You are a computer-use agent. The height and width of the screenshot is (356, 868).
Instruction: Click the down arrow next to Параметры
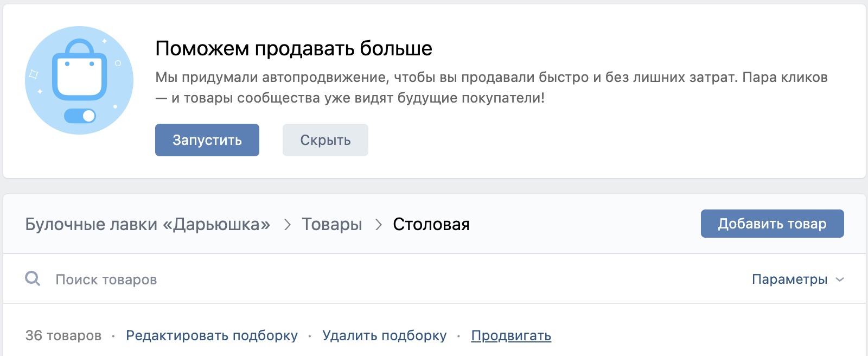pos(840,279)
